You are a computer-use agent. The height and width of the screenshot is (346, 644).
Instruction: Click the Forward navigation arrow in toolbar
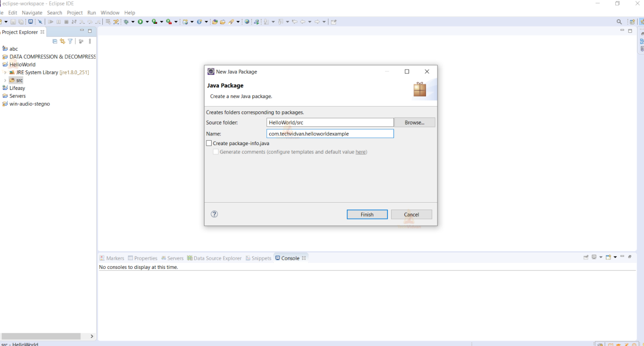point(317,22)
